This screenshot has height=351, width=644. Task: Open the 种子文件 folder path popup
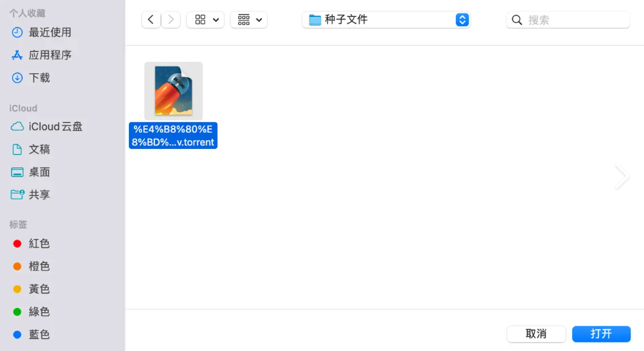click(x=385, y=19)
